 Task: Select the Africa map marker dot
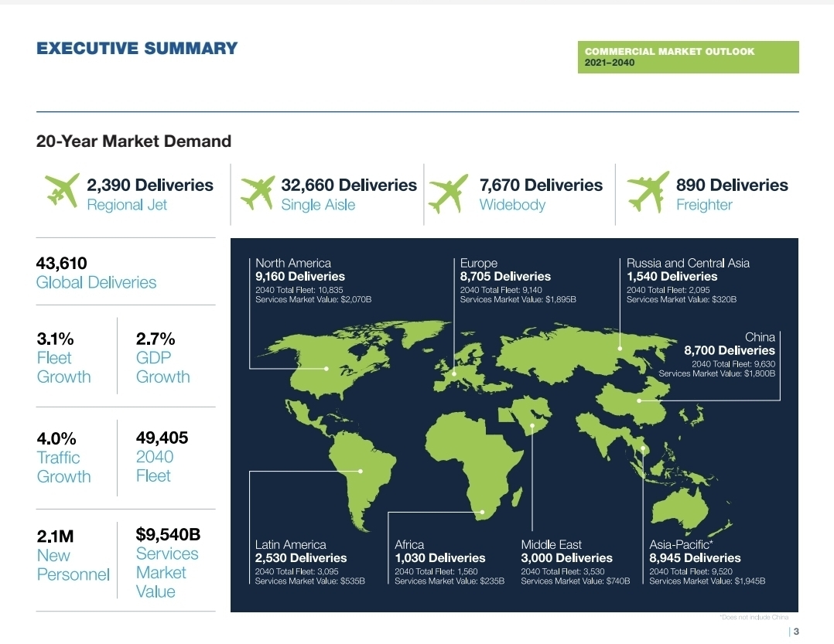click(x=482, y=512)
